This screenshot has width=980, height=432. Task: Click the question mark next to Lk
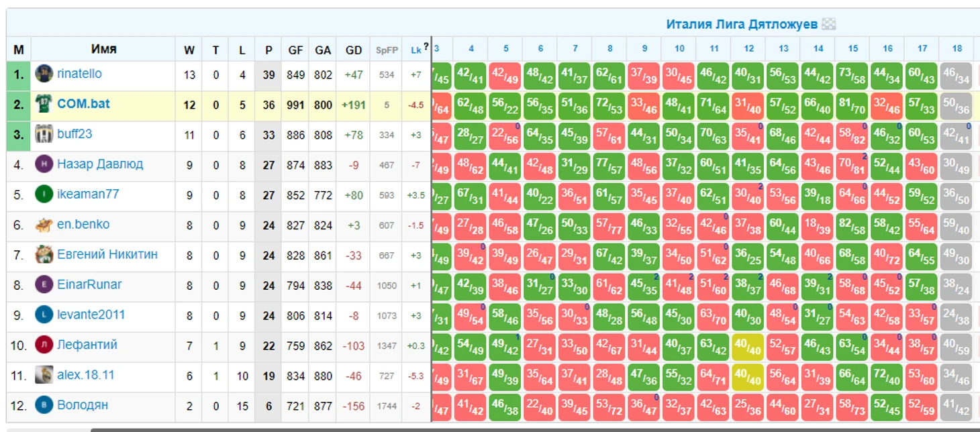coord(426,47)
